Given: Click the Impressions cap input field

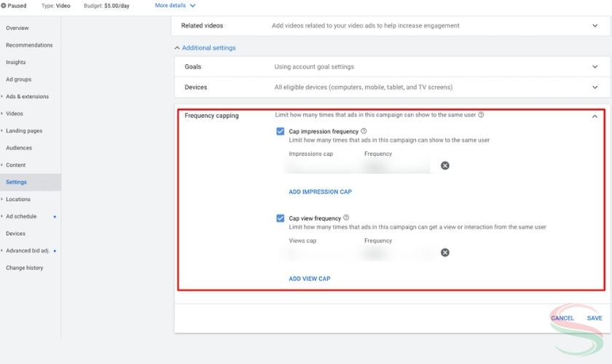Looking at the screenshot, I should click(x=320, y=167).
